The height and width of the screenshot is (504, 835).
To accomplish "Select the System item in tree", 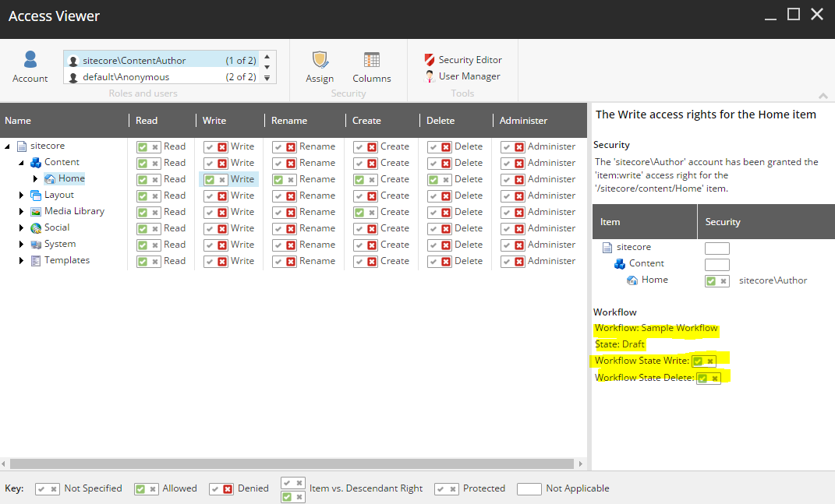I will click(x=60, y=244).
